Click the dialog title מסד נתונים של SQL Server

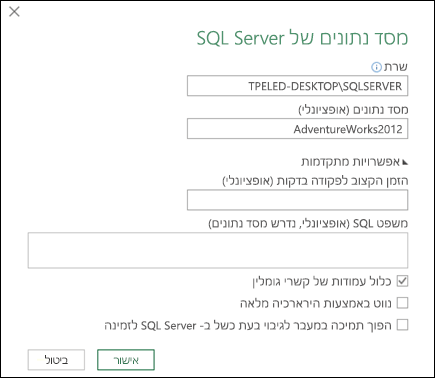coord(302,38)
